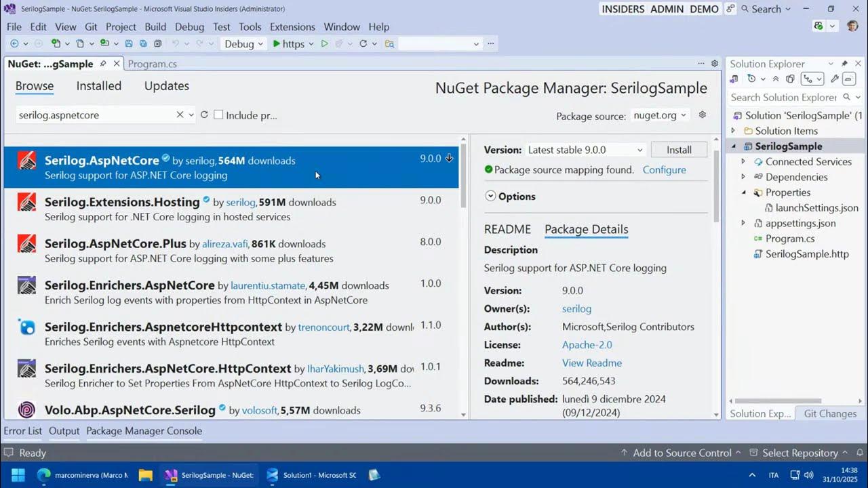The width and height of the screenshot is (868, 488).
Task: Click the serilog owner link in details
Action: 577,308
